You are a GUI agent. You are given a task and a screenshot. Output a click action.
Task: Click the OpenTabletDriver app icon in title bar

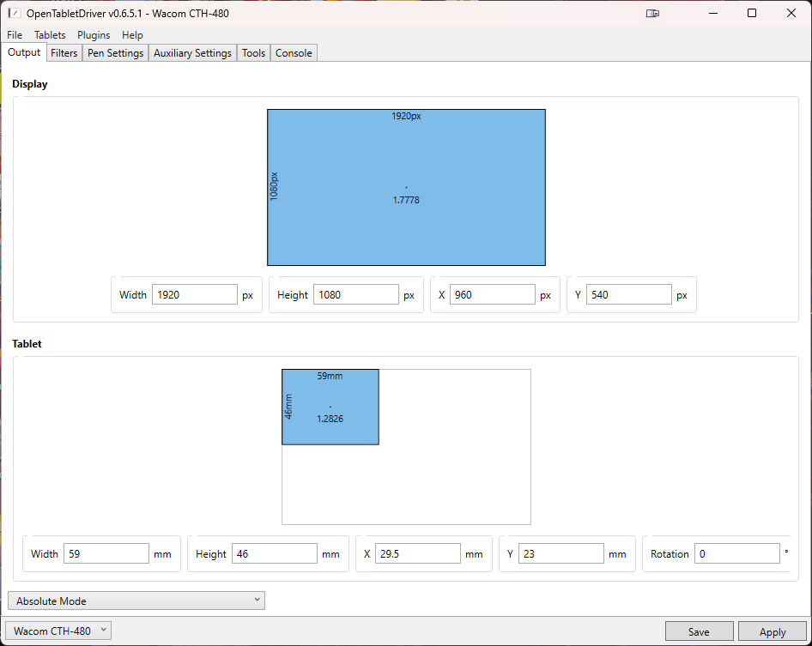[x=15, y=14]
